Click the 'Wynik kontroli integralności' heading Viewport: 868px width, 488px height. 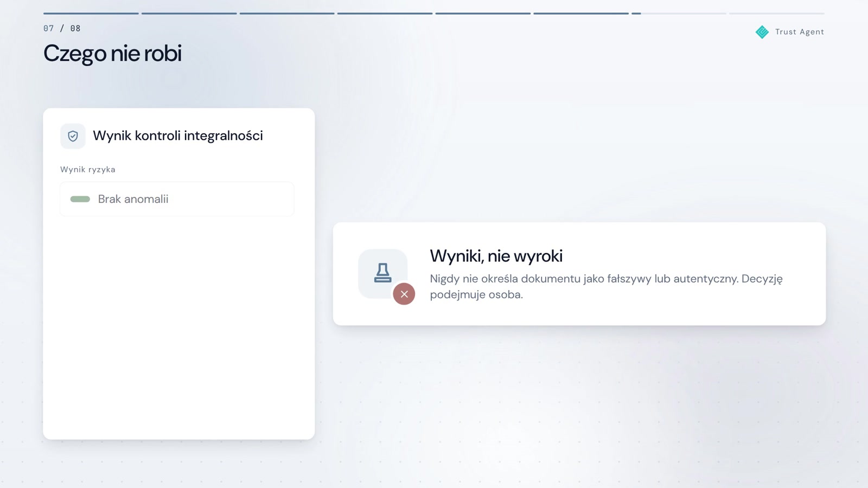(178, 136)
